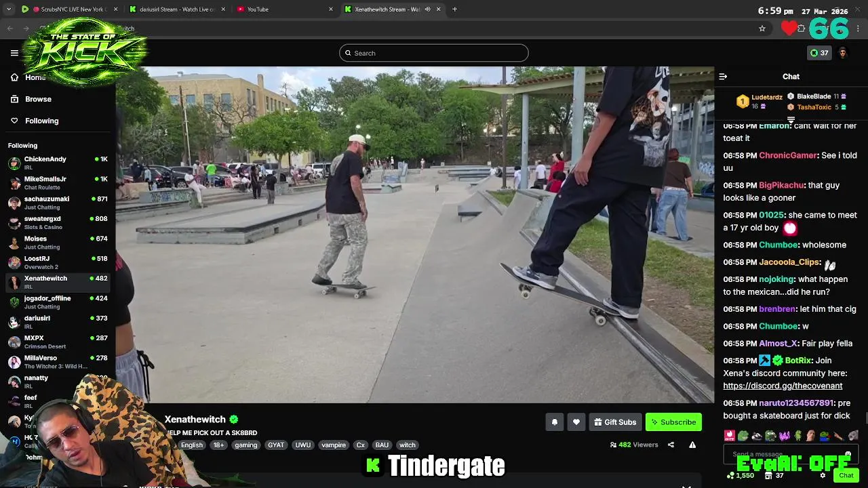
Task: Open the profile avatar menu in Kick header
Action: [843, 53]
